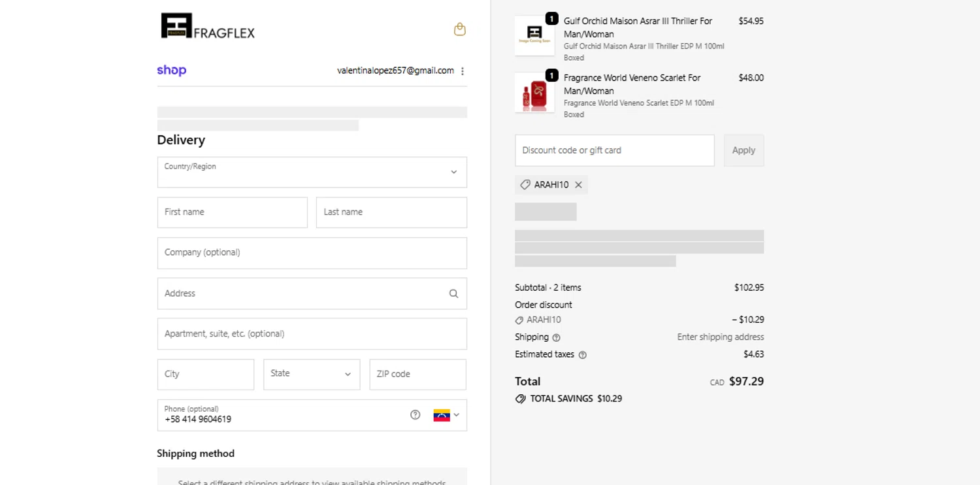Focus the Last name field

(x=391, y=212)
